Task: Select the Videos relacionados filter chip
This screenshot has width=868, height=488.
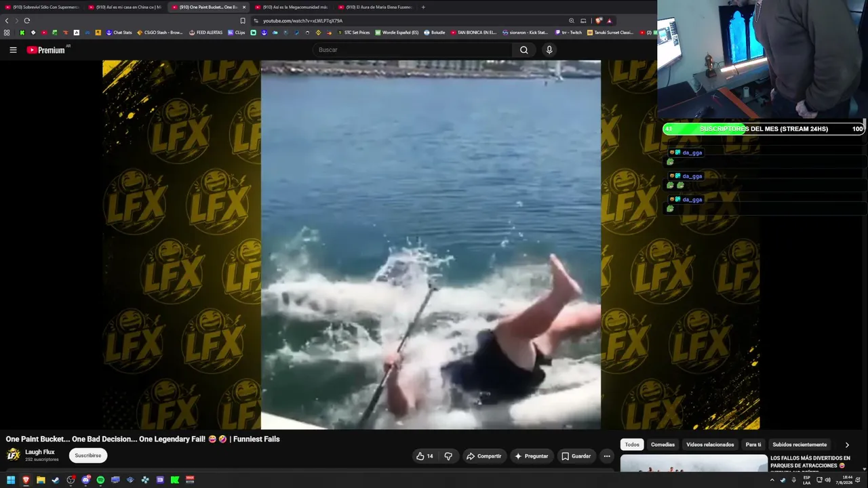Action: click(710, 445)
